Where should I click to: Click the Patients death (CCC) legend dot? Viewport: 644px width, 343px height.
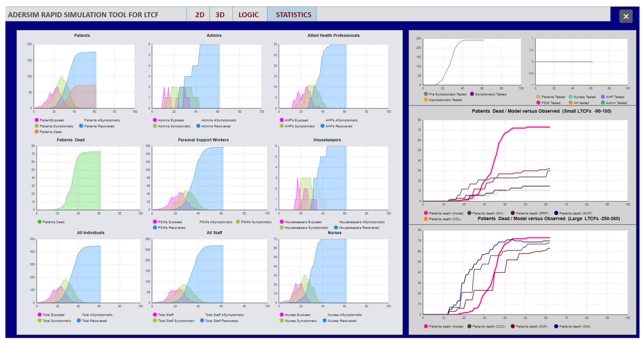tap(469, 327)
